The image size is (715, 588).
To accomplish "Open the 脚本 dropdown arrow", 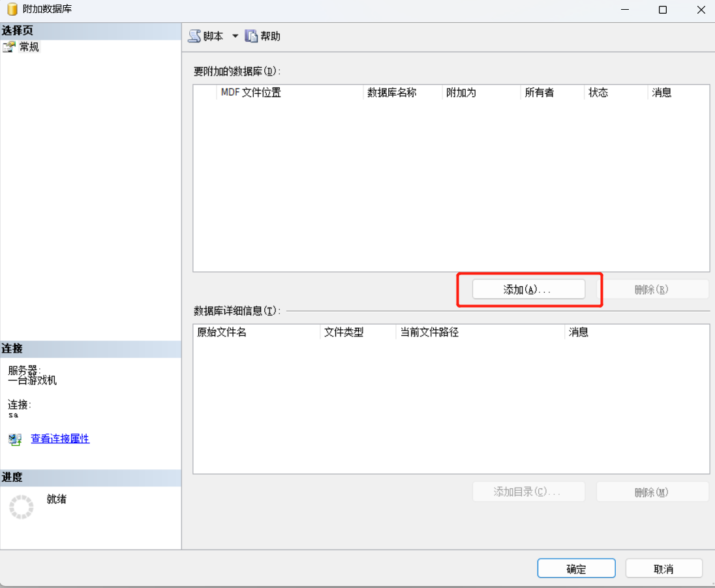I will [236, 37].
